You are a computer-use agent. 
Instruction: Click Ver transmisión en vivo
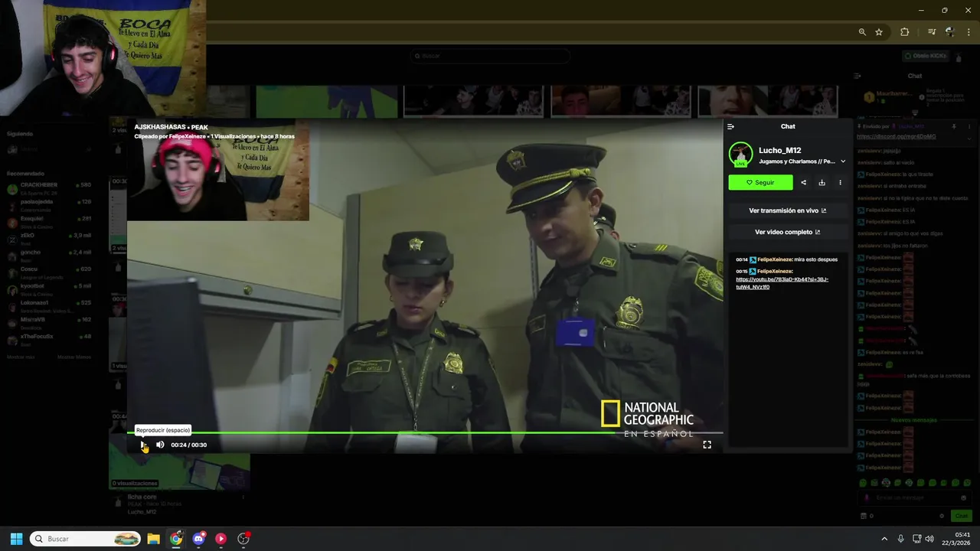click(788, 210)
